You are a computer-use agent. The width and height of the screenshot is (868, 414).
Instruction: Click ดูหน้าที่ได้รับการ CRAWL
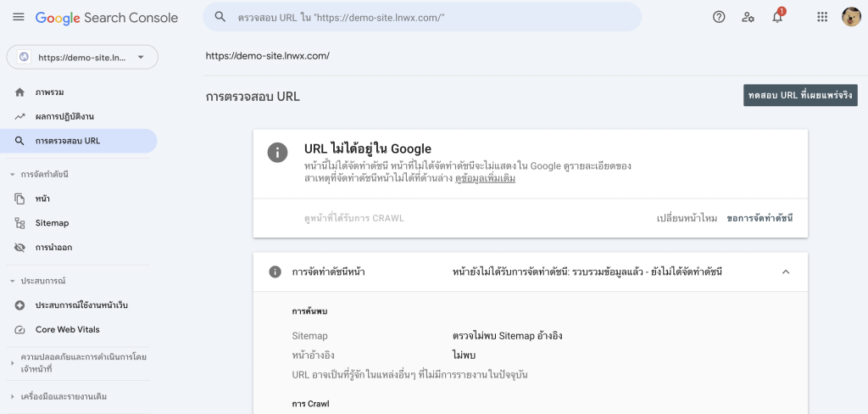[x=354, y=218]
